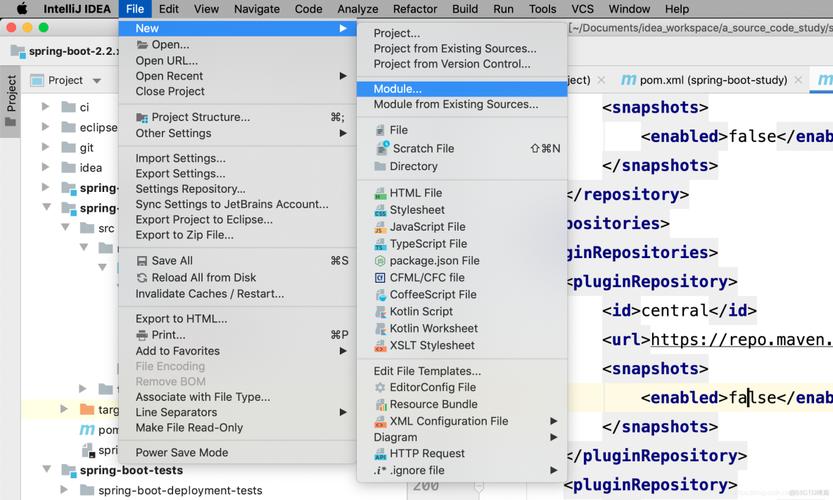Expand the ci folder
Screen dimensions: 833x500
click(x=46, y=107)
